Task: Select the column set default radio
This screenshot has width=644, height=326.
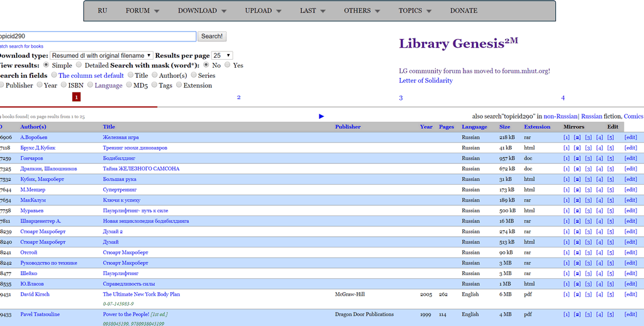Action: [54, 75]
